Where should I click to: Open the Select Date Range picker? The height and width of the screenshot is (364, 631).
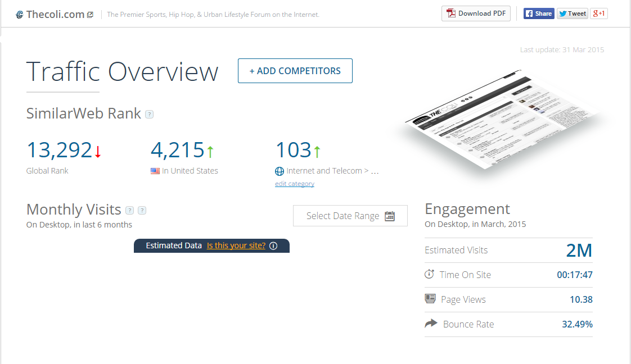pos(350,216)
